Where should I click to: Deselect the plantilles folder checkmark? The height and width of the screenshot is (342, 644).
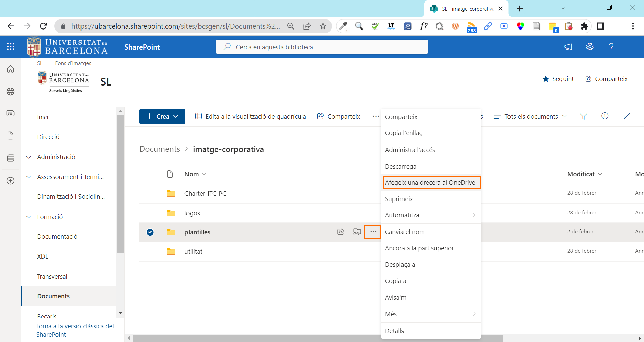150,232
